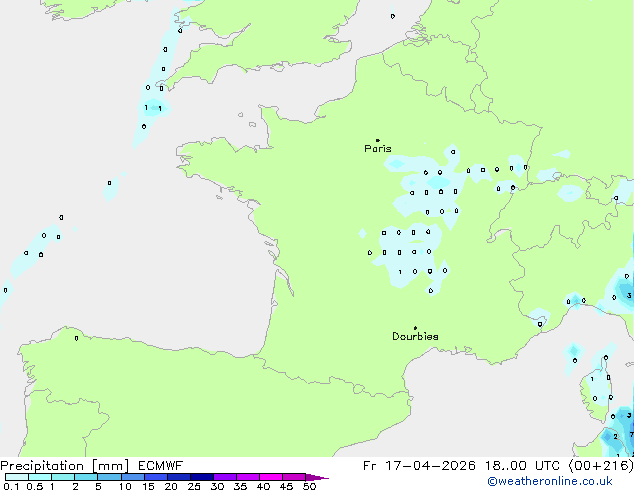Screen dimensions: 634x490
Task: Click the '10' legend scale label
Action: click(x=125, y=486)
